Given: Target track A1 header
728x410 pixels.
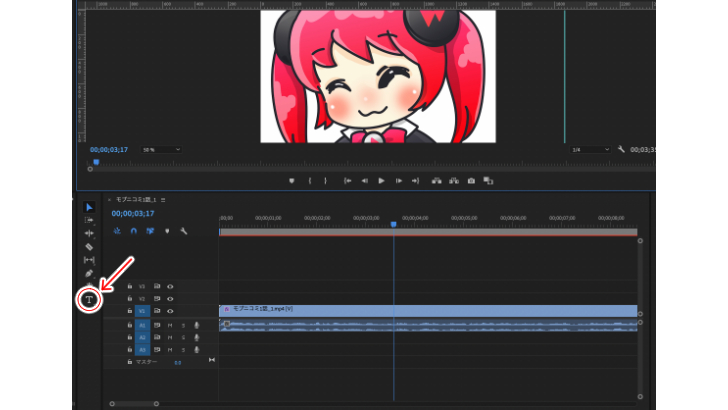Looking at the screenshot, I should 142,325.
